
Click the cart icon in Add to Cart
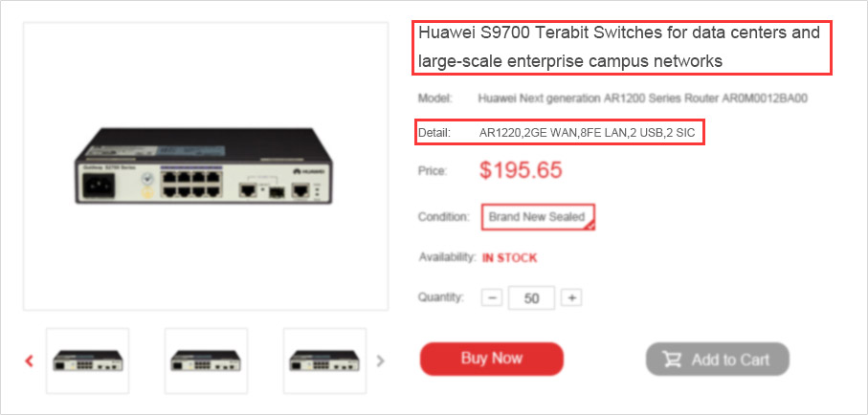(x=672, y=360)
